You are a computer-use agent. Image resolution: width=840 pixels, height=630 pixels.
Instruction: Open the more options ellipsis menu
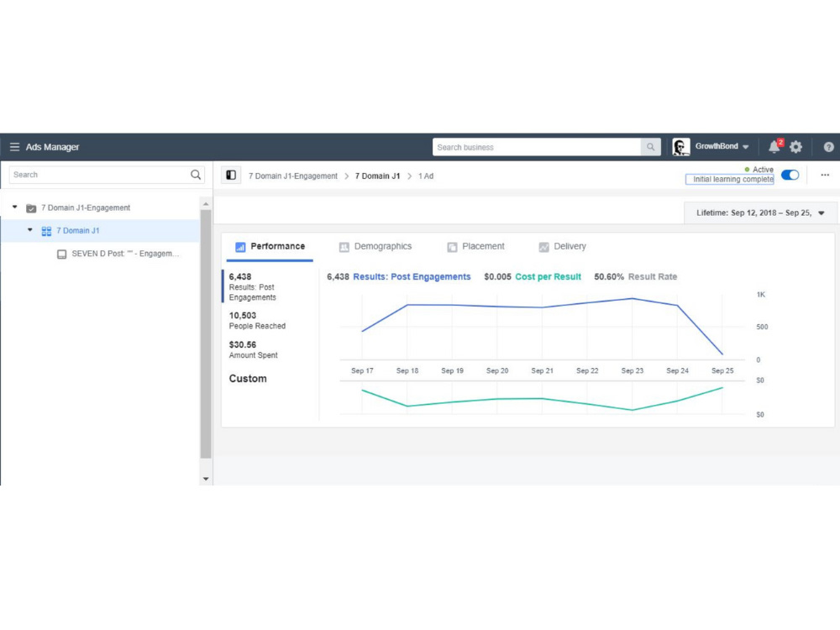(825, 176)
